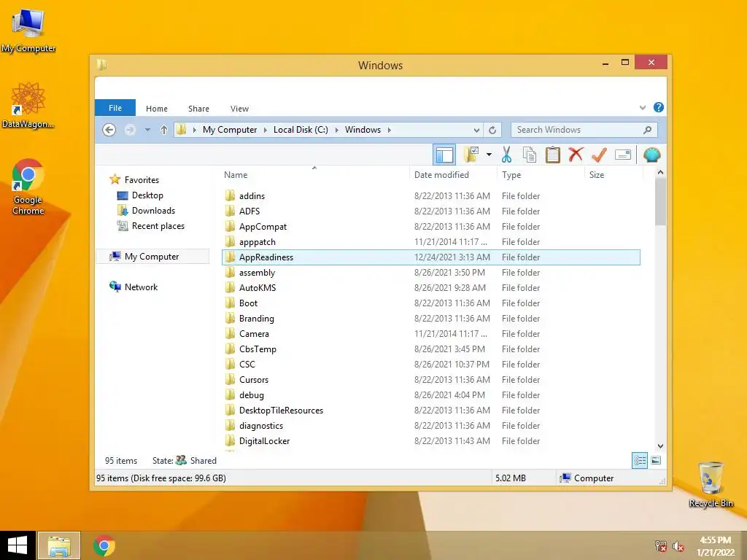747x560 pixels.
Task: Expand the arrow after the Windows breadcrumb
Action: pyautogui.click(x=390, y=130)
